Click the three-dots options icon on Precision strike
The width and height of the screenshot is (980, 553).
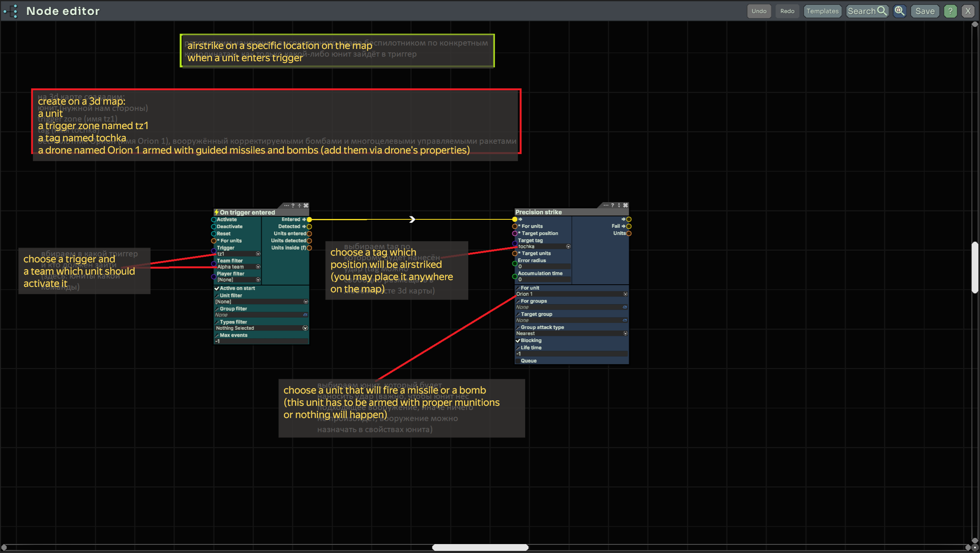tap(606, 205)
